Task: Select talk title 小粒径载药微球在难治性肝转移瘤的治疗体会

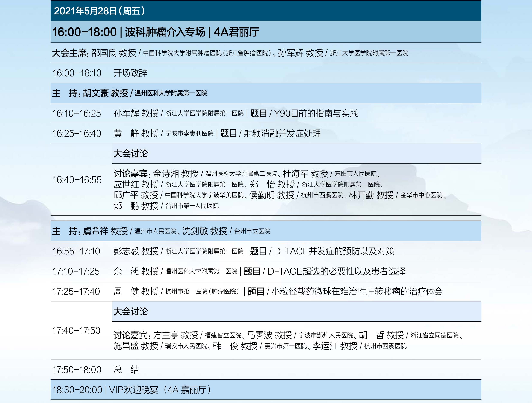Action: [357, 292]
